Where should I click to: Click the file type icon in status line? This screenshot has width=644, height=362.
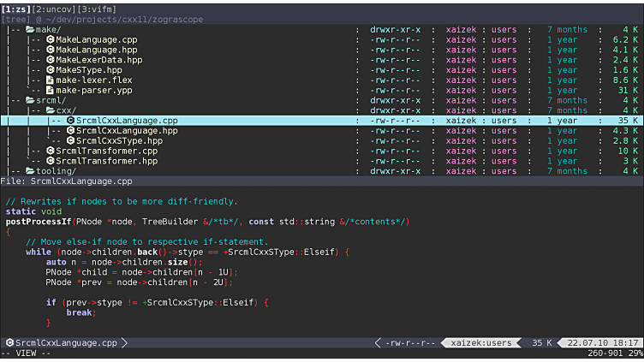(9, 343)
